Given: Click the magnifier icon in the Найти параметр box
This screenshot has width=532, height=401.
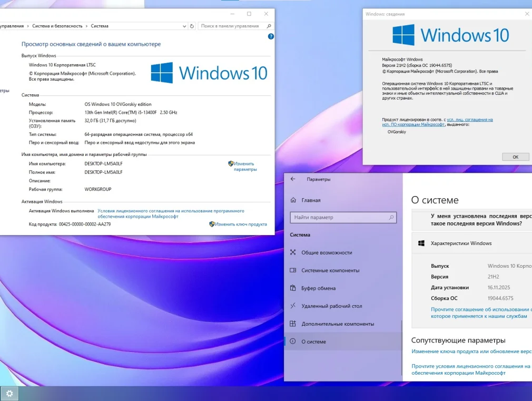Looking at the screenshot, I should tap(391, 217).
